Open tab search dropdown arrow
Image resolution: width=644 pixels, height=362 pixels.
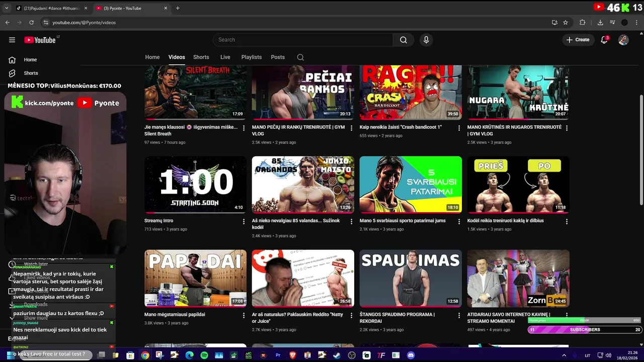pos(7,8)
